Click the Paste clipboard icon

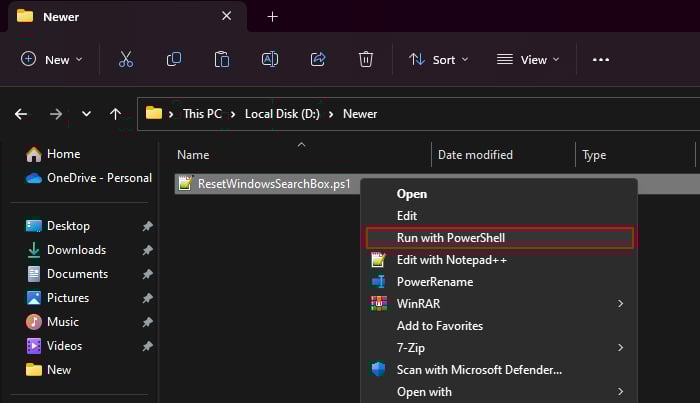tap(222, 59)
